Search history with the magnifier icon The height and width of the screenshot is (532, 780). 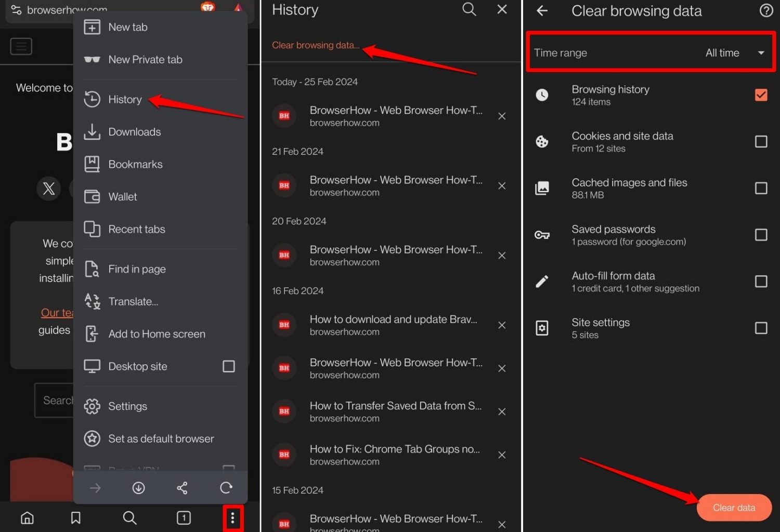[469, 9]
